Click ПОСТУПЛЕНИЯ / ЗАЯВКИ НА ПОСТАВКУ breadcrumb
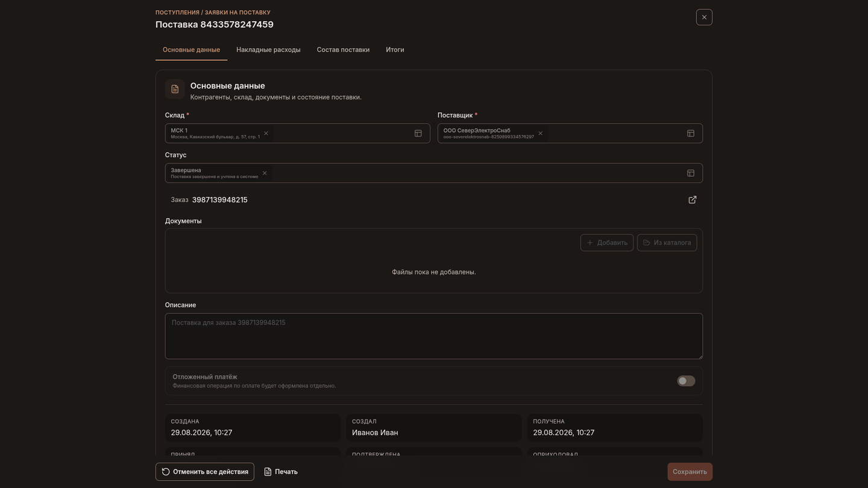Image resolution: width=868 pixels, height=488 pixels. pos(213,12)
